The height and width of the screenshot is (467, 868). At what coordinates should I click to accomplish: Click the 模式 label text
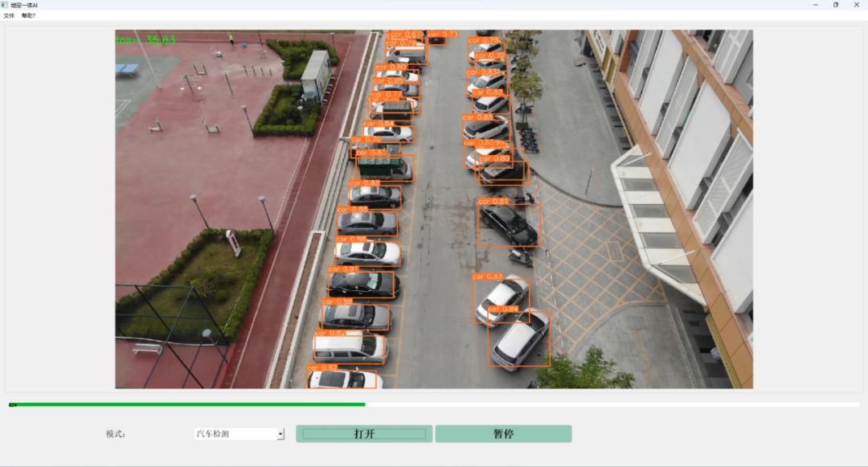point(116,434)
